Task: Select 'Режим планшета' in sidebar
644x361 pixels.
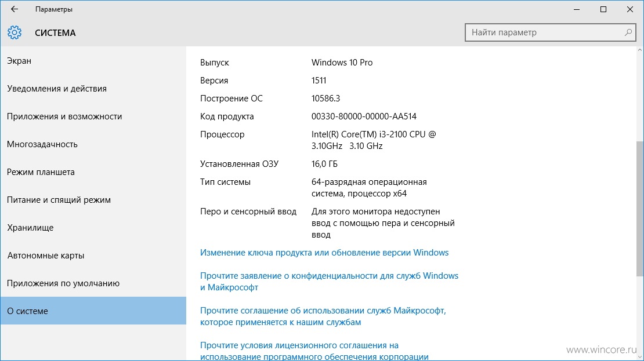Action: 93,172
